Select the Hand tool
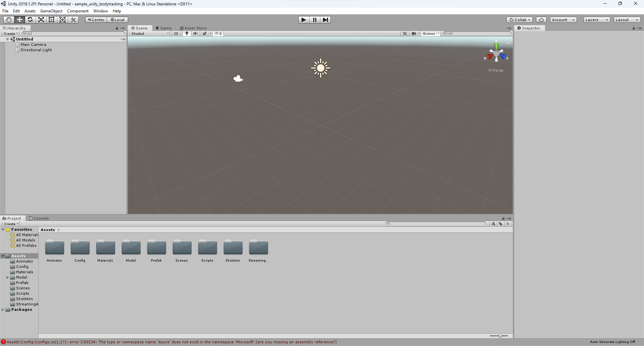Viewport: 644px width, 346px height. pyautogui.click(x=9, y=20)
